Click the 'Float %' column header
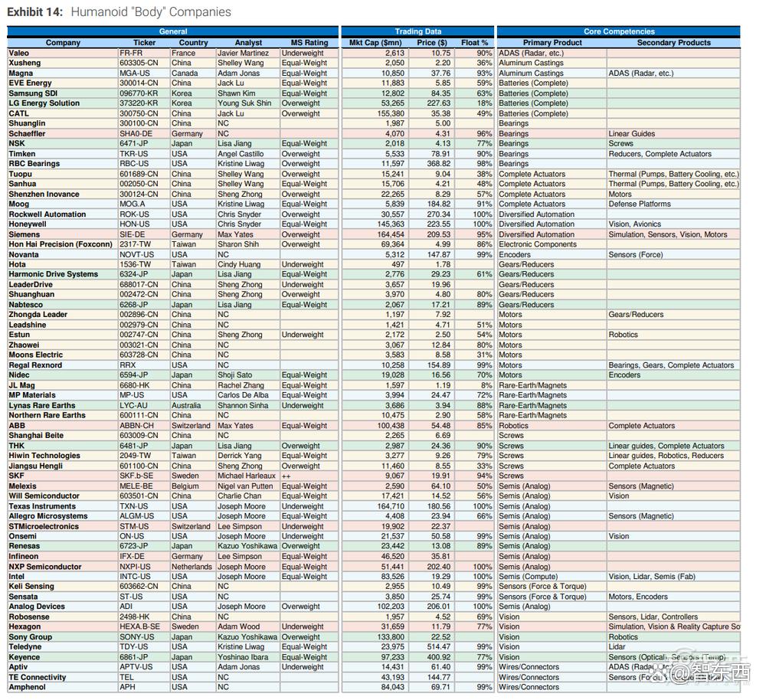 [474, 42]
